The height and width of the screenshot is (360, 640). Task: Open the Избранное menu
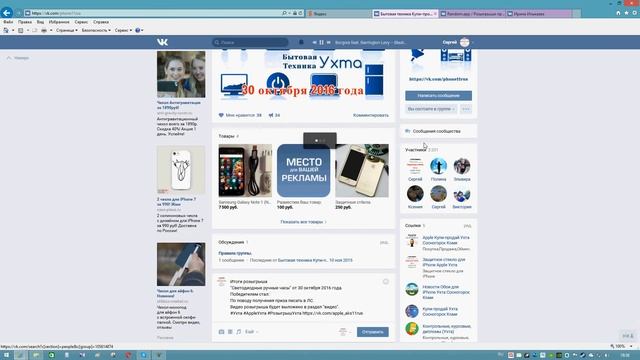coord(59,22)
